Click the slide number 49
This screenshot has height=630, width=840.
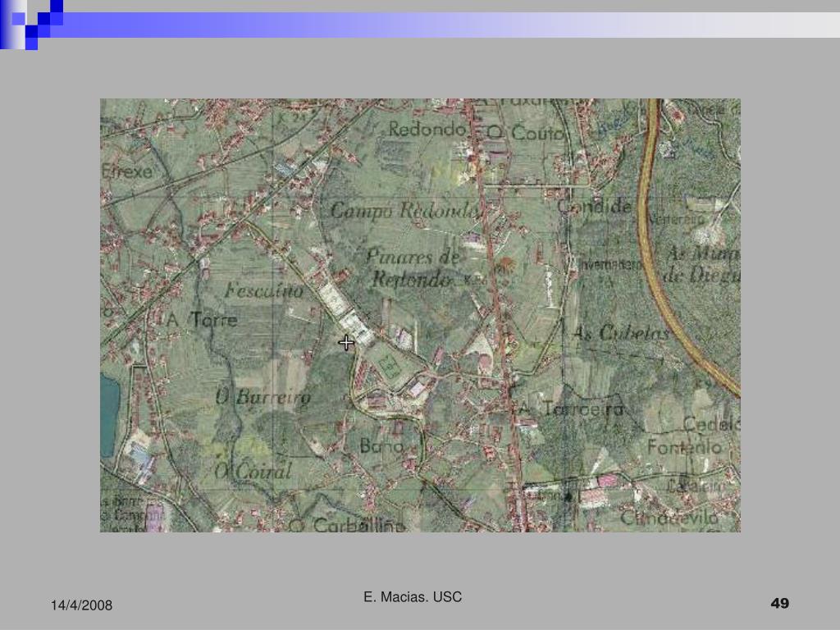[779, 603]
